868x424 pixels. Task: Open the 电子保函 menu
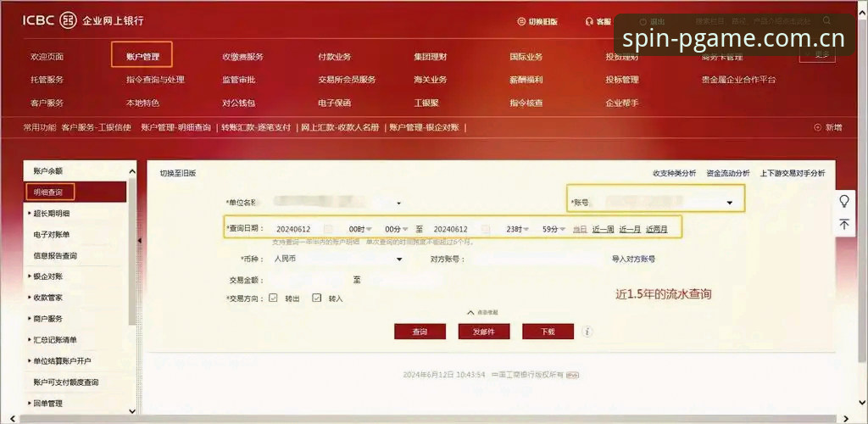pos(335,103)
